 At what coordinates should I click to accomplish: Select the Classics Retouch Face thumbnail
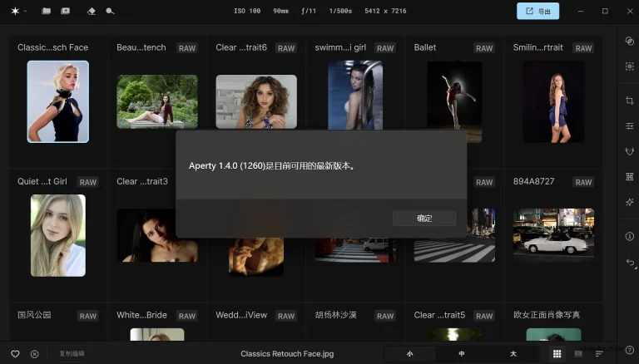[57, 101]
